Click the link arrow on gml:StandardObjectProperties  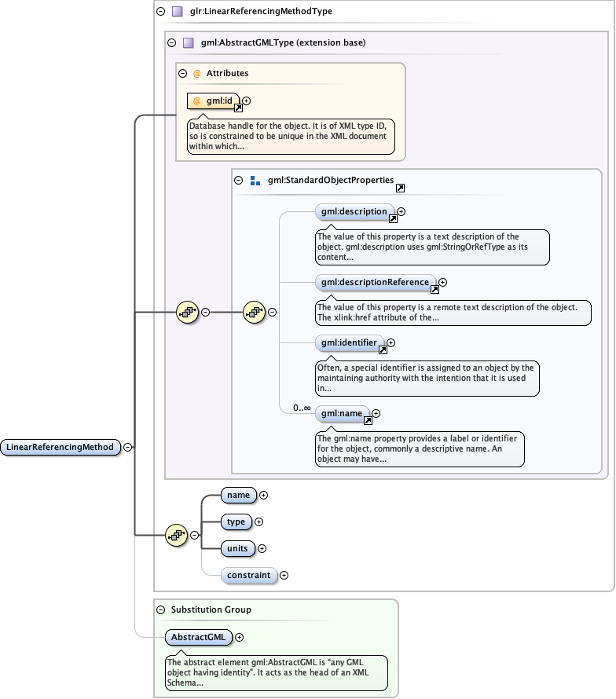[400, 188]
